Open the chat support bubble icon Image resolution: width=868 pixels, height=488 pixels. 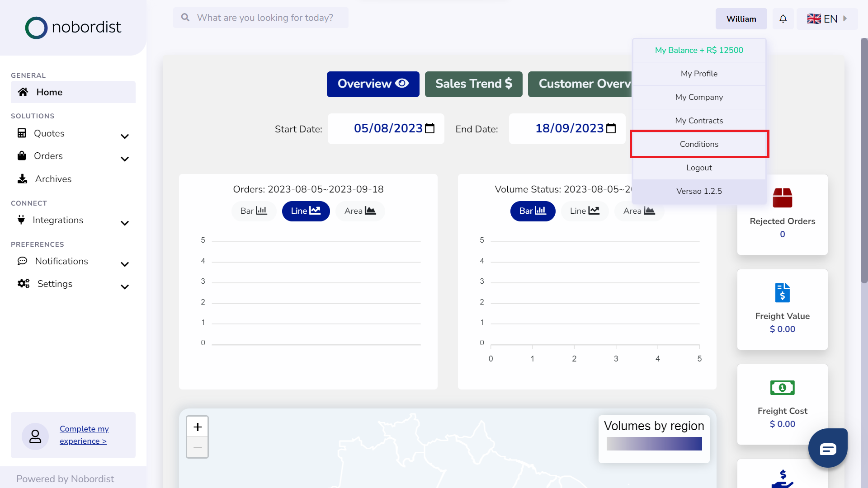(828, 448)
